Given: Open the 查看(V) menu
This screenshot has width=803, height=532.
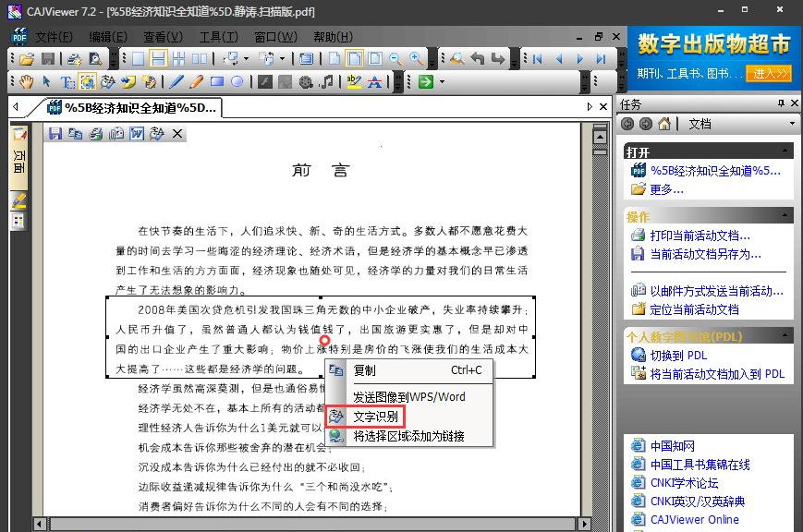Looking at the screenshot, I should point(163,37).
